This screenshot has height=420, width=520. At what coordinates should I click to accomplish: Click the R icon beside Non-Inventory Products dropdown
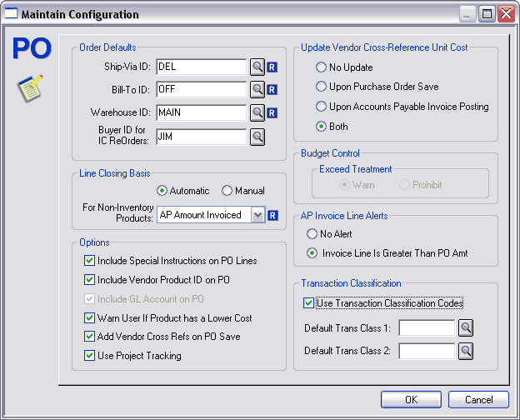tap(272, 216)
